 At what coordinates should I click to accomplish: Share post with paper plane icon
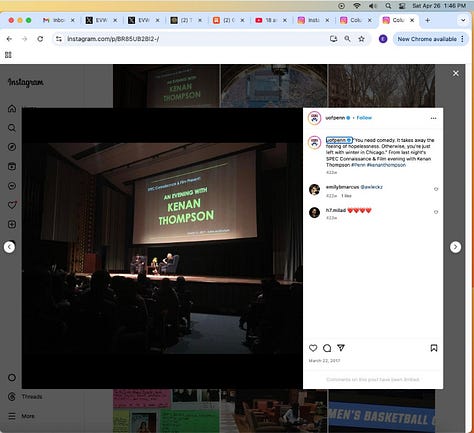tap(341, 348)
